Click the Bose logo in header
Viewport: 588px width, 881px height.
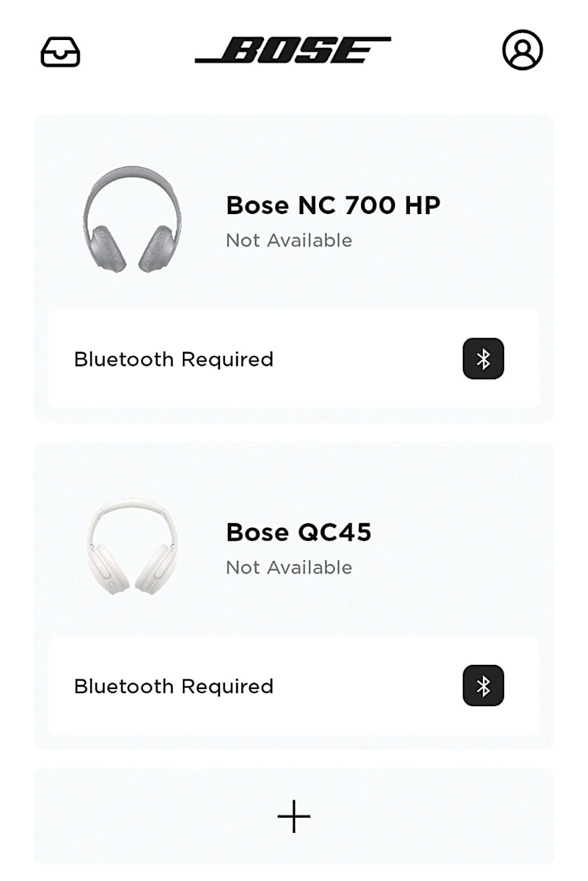tap(293, 50)
